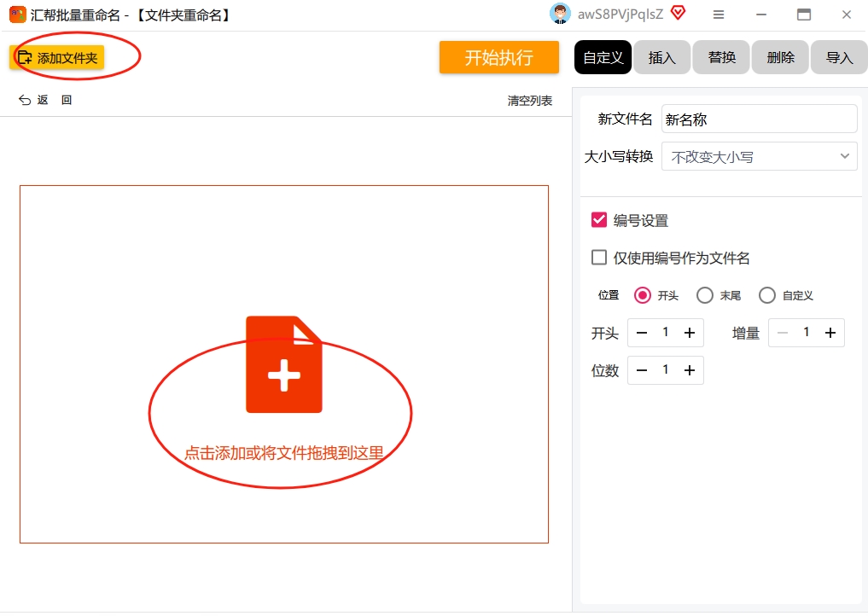Start execution with 开始执行 button
The height and width of the screenshot is (616, 868).
[498, 57]
